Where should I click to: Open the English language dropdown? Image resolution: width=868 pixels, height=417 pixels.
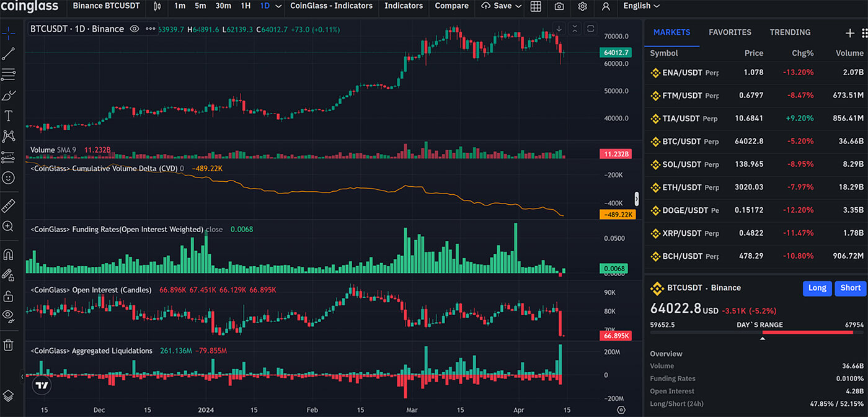[x=641, y=6]
